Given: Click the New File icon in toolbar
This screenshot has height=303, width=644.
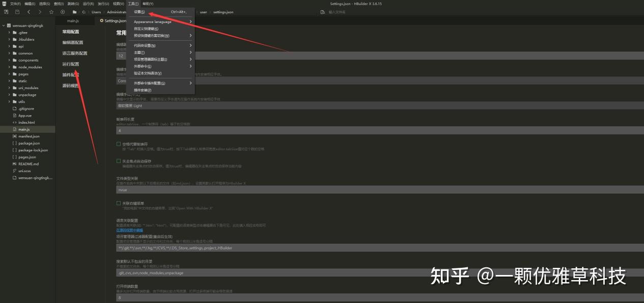Looking at the screenshot, I should [6, 12].
